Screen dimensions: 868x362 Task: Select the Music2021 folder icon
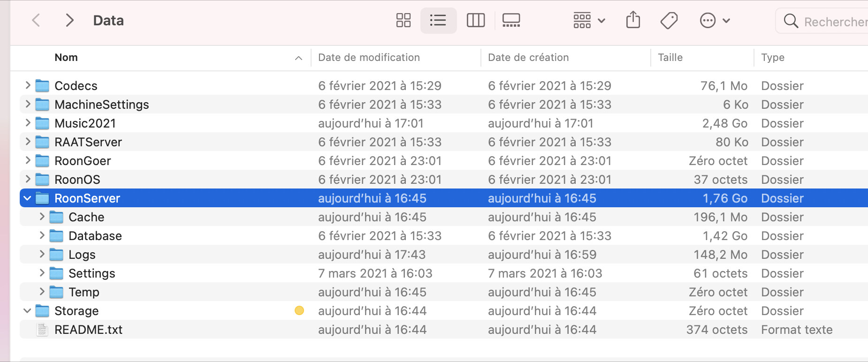click(x=42, y=123)
